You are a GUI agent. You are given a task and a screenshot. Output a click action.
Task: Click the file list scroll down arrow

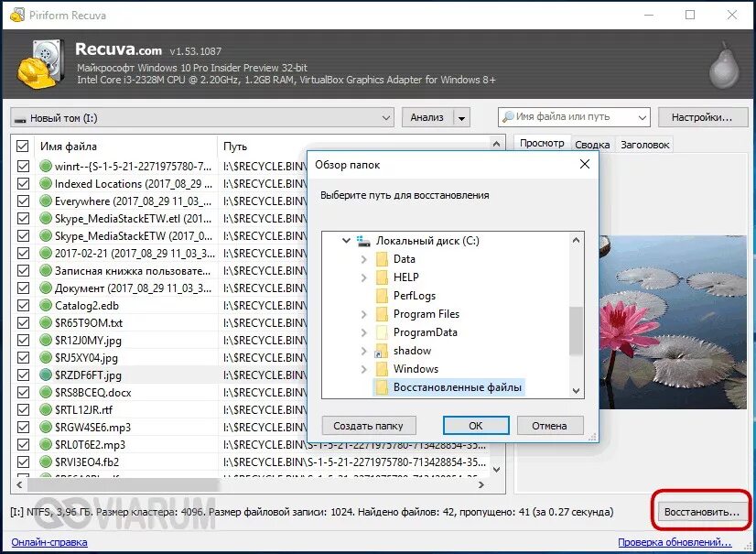497,469
